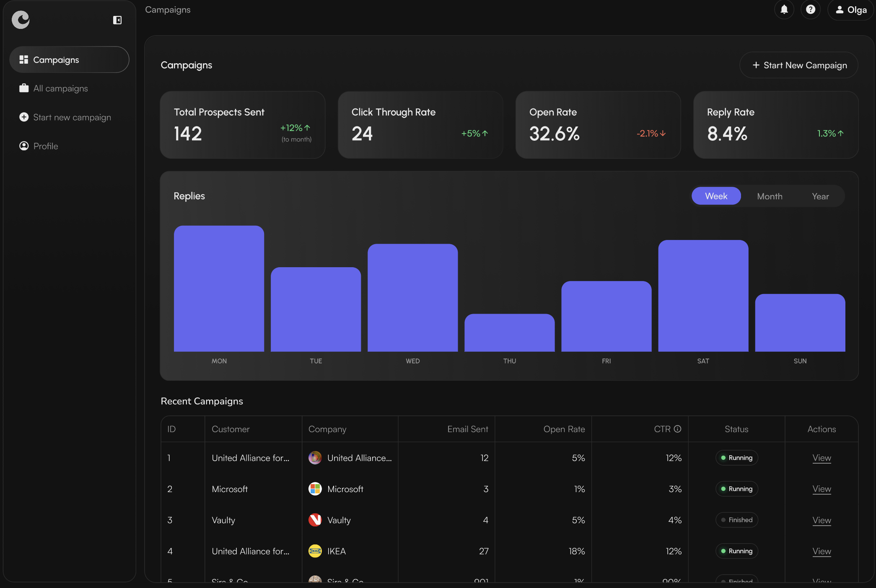
Task: Open All campaigns in sidebar
Action: pos(60,88)
